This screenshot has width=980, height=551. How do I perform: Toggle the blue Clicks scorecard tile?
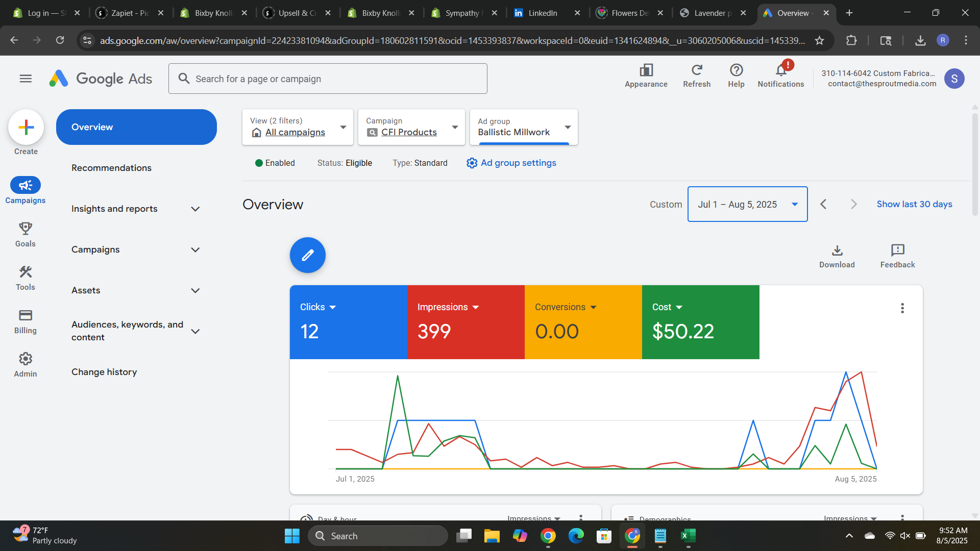click(349, 322)
